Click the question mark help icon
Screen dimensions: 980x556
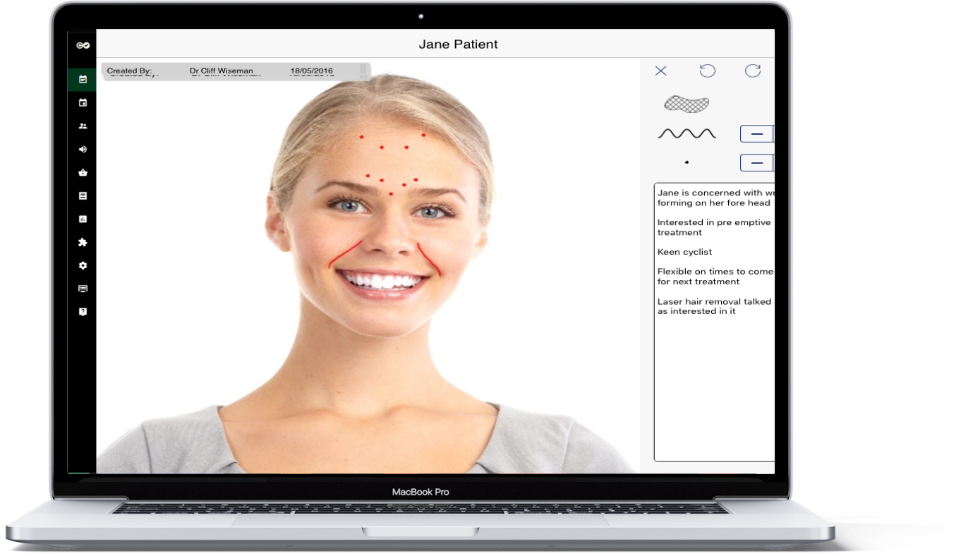pos(83,312)
